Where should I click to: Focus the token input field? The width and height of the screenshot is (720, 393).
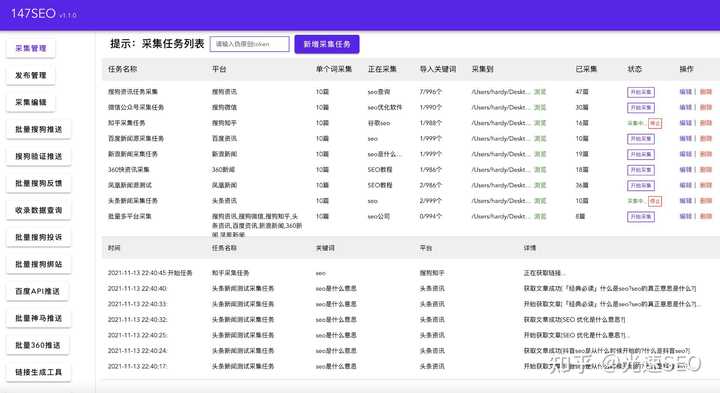tap(250, 44)
